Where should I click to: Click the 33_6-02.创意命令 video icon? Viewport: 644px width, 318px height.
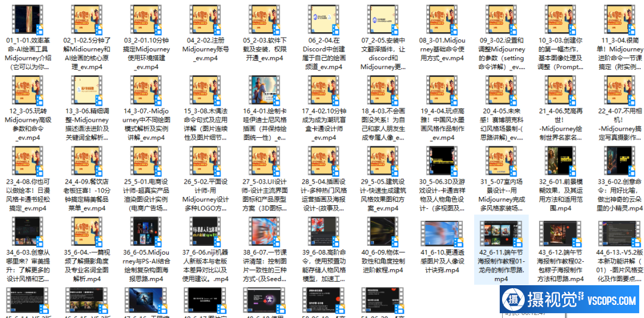point(621,160)
